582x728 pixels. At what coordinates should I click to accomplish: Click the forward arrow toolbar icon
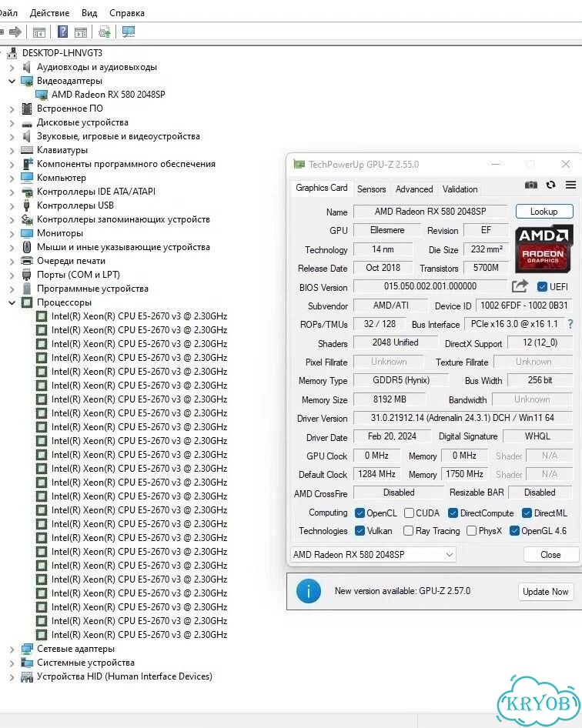tap(15, 32)
